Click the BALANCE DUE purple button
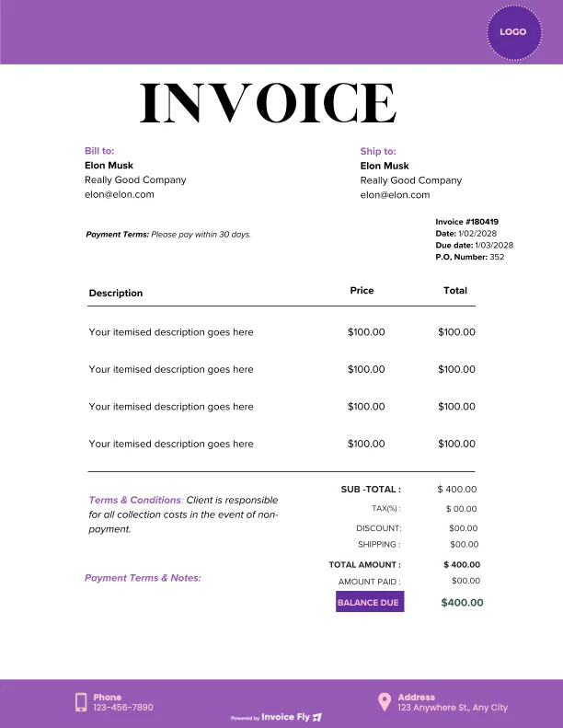The image size is (563, 728). (369, 603)
